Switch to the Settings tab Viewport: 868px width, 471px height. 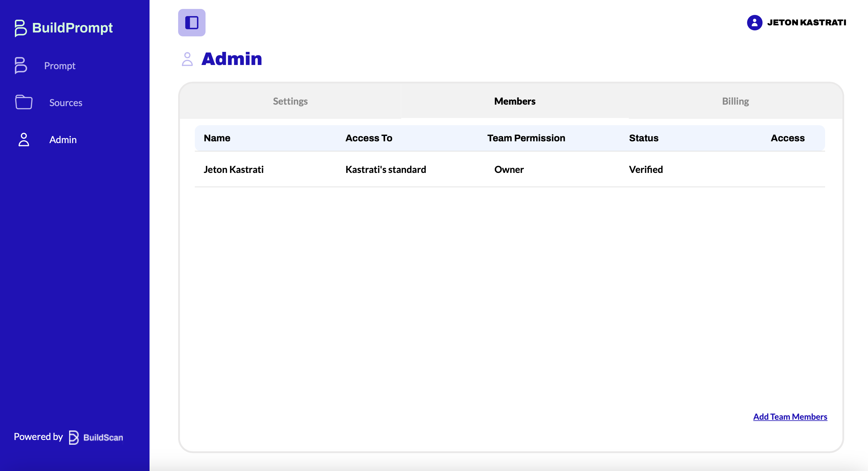coord(290,101)
